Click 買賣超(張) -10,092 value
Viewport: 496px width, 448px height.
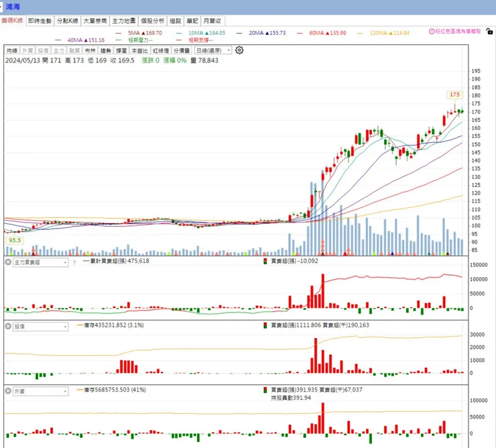click(294, 261)
